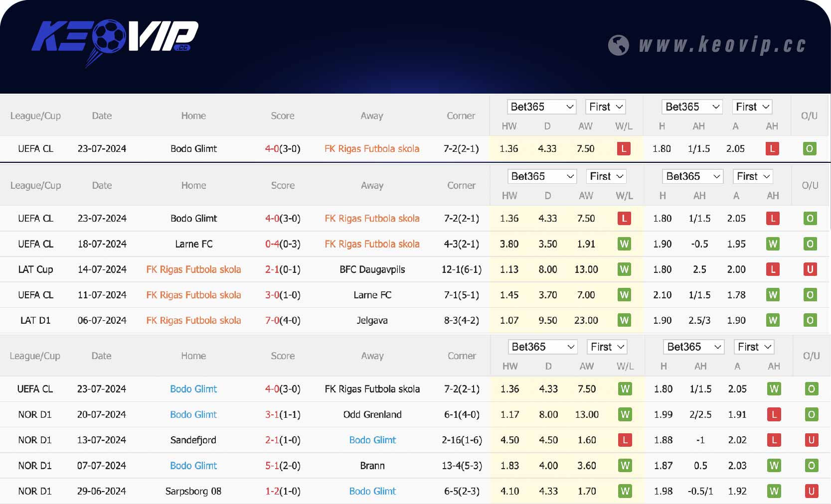Click the 5-1 score of the Brann match
831x504 pixels.
click(x=272, y=466)
